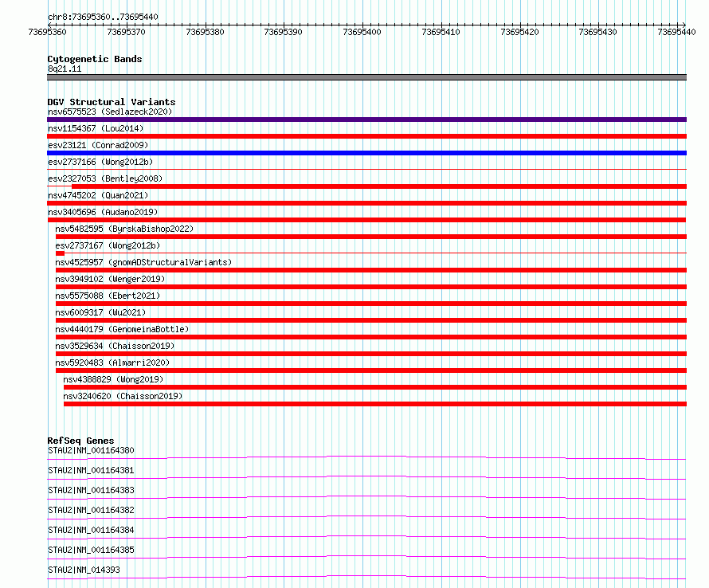
Task: Open variant nsv5575088 (Ebert2021) label
Action: click(x=108, y=296)
